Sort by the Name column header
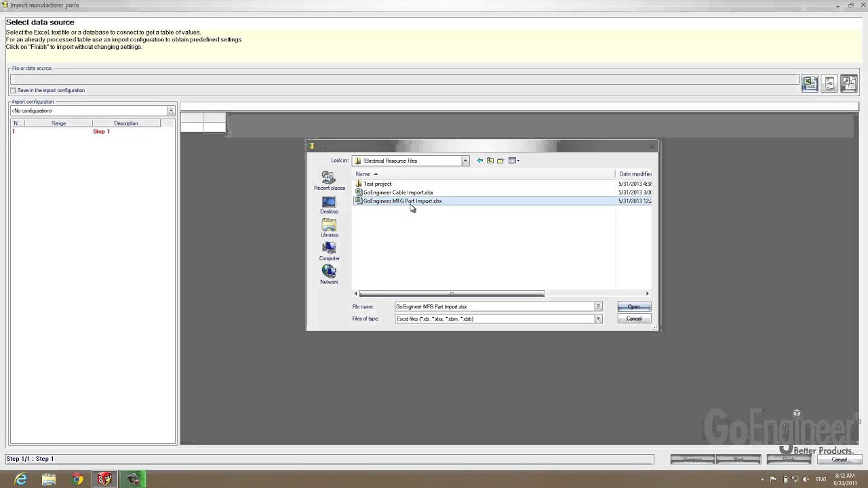This screenshot has height=488, width=868. click(484, 174)
